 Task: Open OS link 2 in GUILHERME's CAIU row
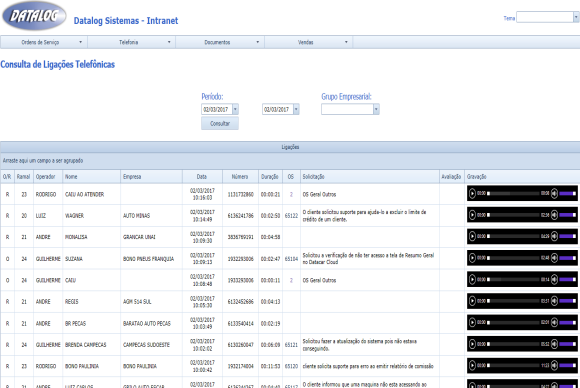coord(291,280)
